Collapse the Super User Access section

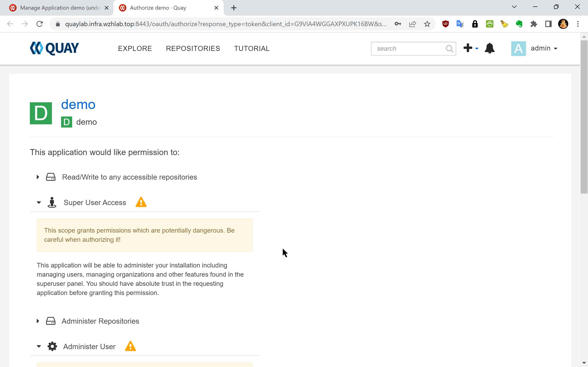tap(39, 203)
